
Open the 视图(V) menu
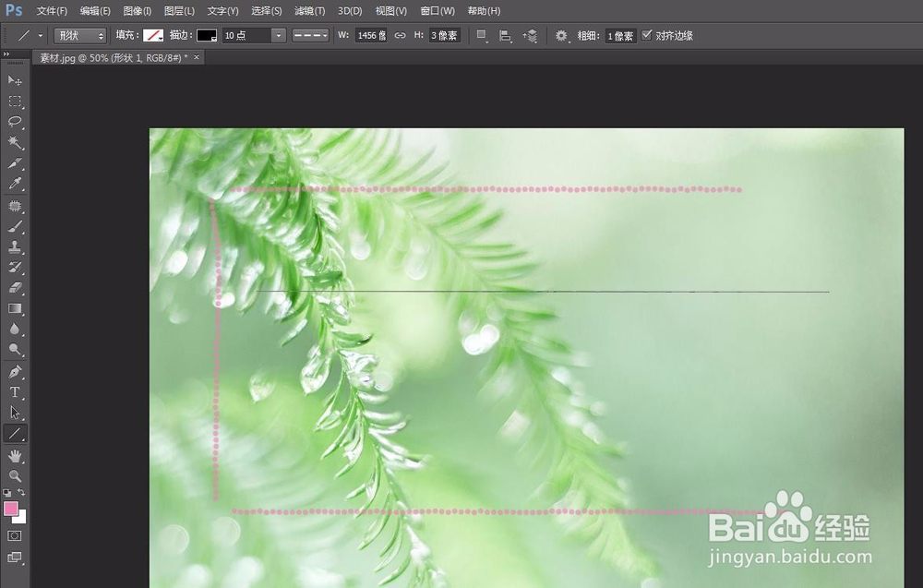[x=391, y=10]
